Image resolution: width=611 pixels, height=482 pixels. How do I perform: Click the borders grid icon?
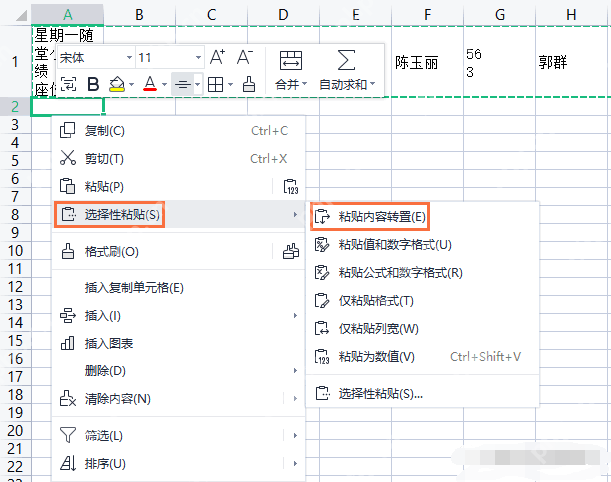(215, 84)
